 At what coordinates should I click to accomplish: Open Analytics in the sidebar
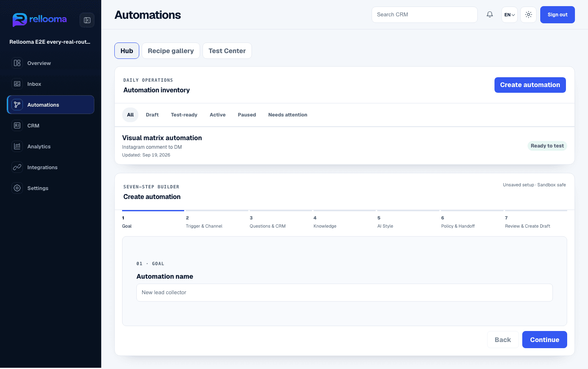coord(51,146)
